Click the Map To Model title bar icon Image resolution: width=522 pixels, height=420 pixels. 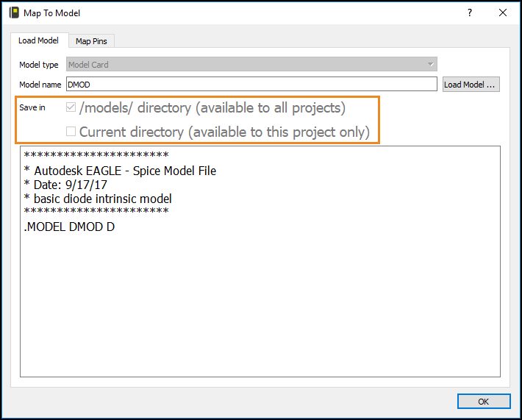coord(13,13)
